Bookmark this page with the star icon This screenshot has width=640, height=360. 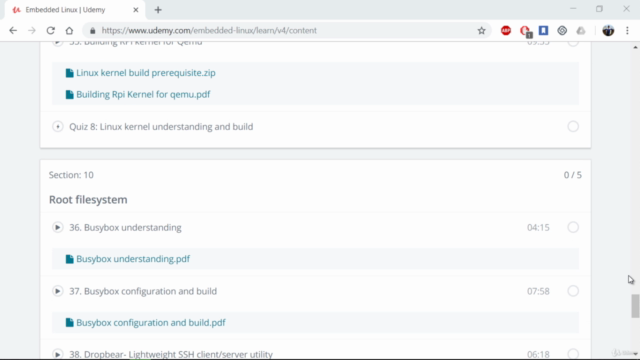click(482, 31)
